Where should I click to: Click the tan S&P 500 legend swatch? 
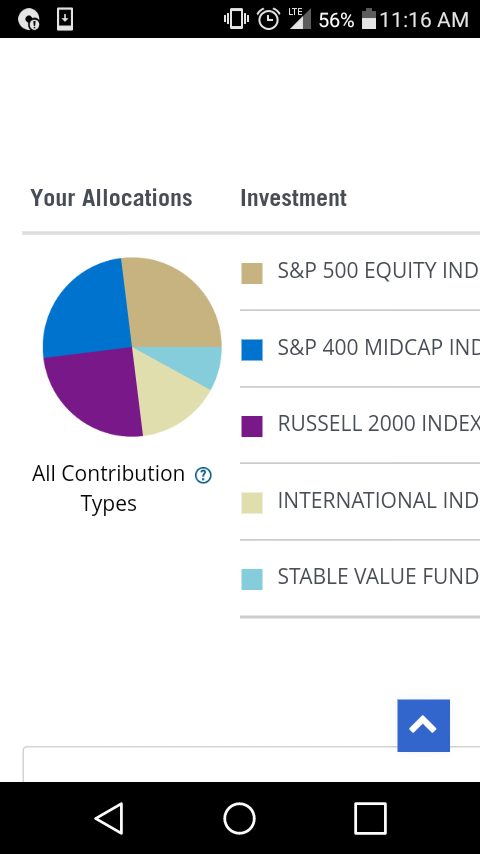(x=252, y=273)
